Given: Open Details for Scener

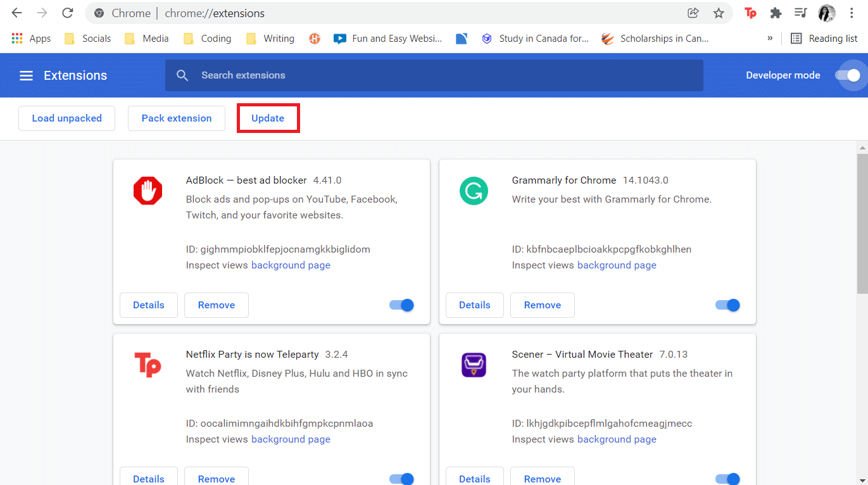Looking at the screenshot, I should click(475, 477).
